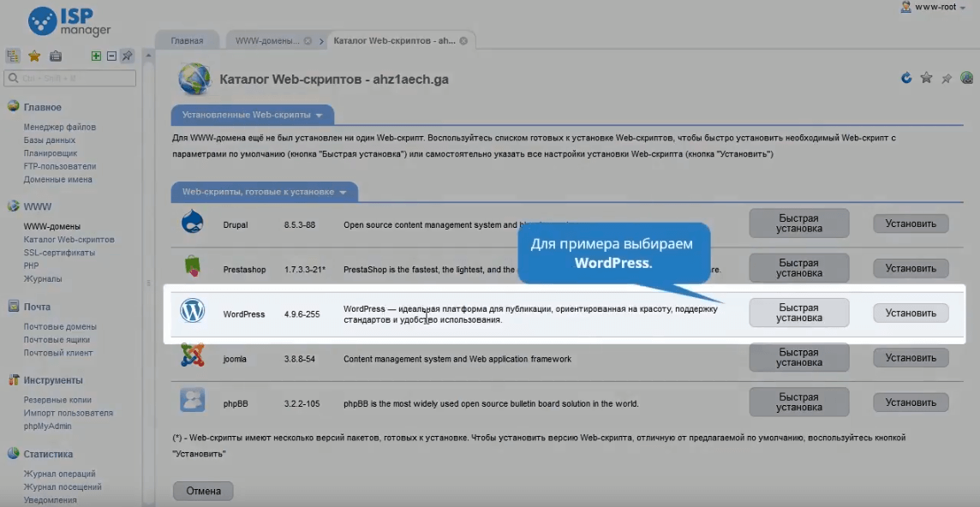
Task: Switch to the WWW-домены tab
Action: tap(267, 40)
